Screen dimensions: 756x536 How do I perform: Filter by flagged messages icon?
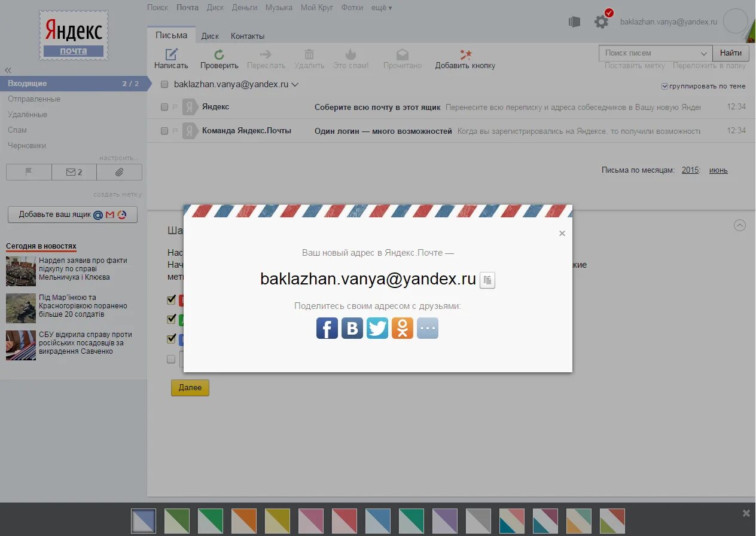tap(29, 172)
